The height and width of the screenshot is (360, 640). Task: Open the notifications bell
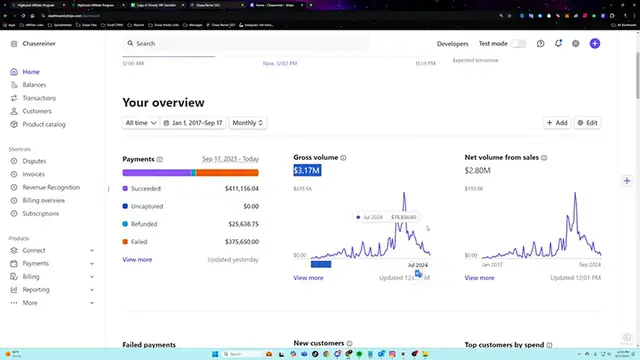(x=558, y=43)
